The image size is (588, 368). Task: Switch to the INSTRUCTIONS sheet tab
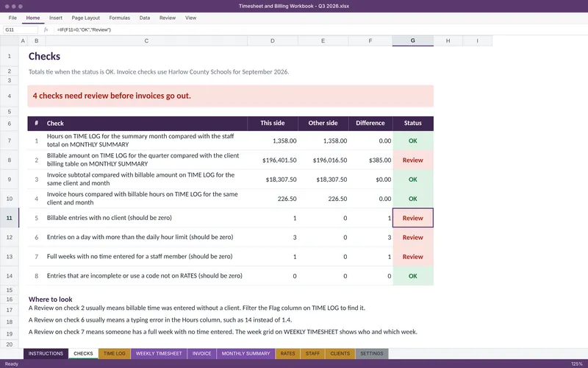click(46, 353)
